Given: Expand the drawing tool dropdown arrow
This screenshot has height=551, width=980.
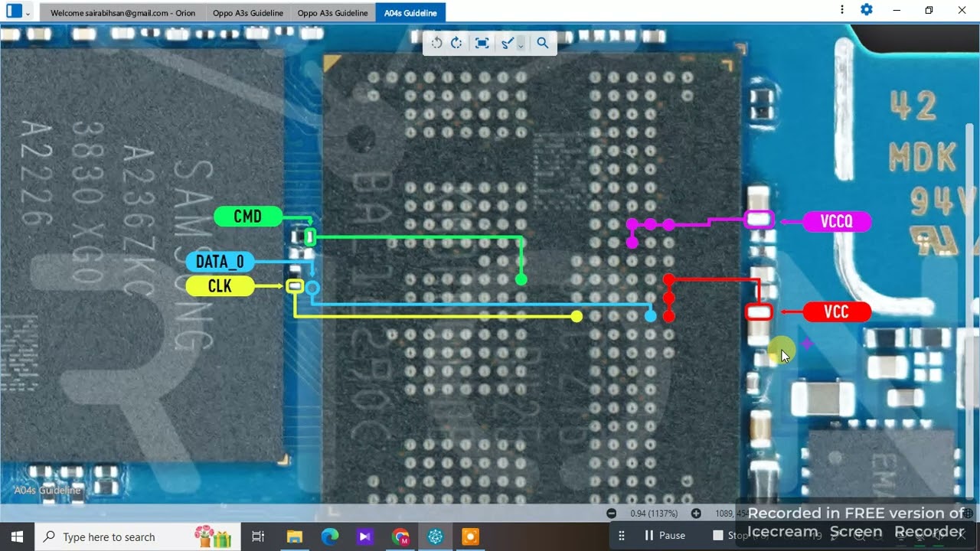Looking at the screenshot, I should (x=521, y=44).
